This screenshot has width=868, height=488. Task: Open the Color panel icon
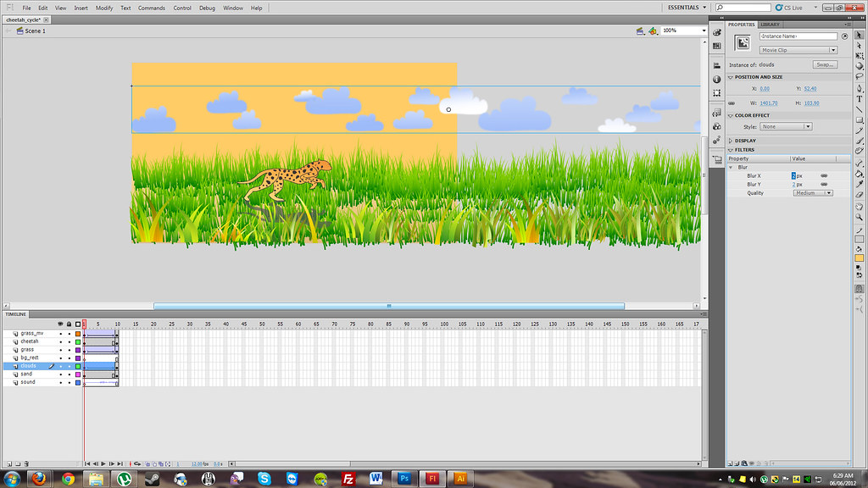[x=717, y=32]
